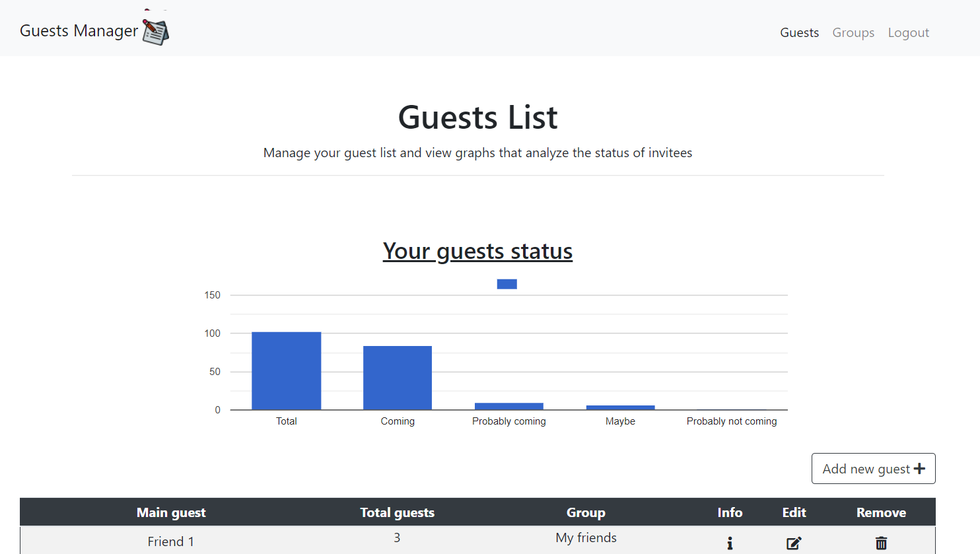The width and height of the screenshot is (980, 554).
Task: Click the Guests Manager notepad logo icon
Action: (x=156, y=30)
